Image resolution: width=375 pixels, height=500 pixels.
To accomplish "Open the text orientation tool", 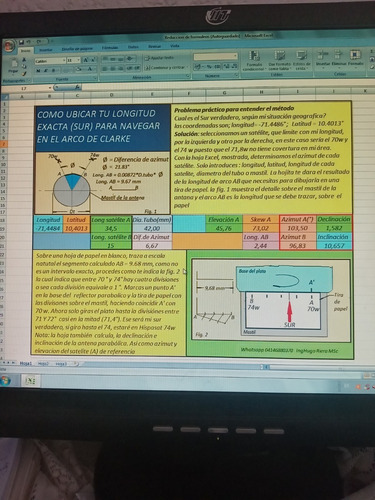I will (x=130, y=59).
